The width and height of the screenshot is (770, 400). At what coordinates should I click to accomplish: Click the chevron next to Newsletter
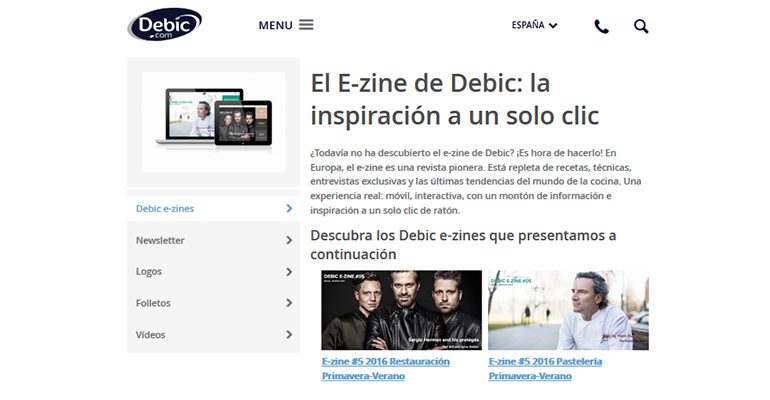[x=289, y=240]
